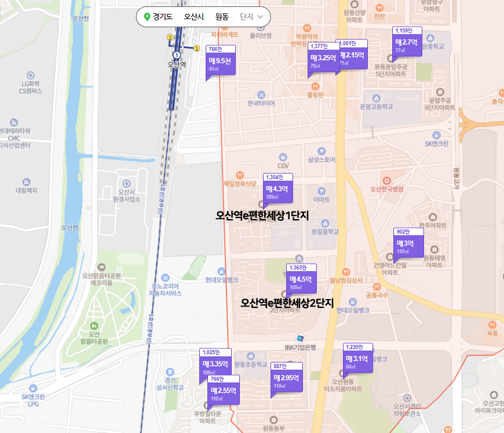Open the 매 3.1억 84㎡ listing marker

(x=358, y=358)
